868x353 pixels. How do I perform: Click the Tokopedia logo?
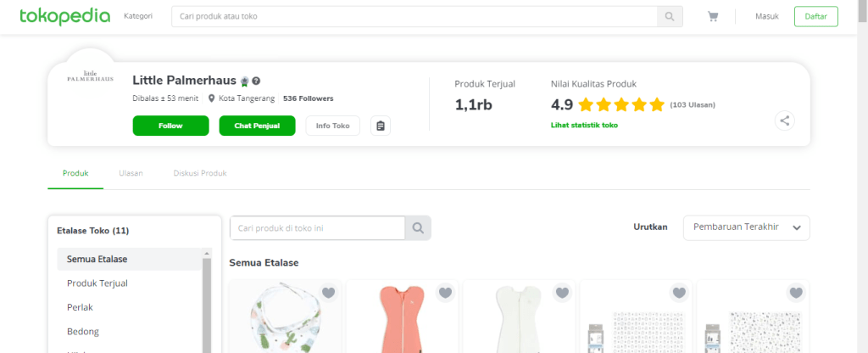pyautogui.click(x=64, y=16)
